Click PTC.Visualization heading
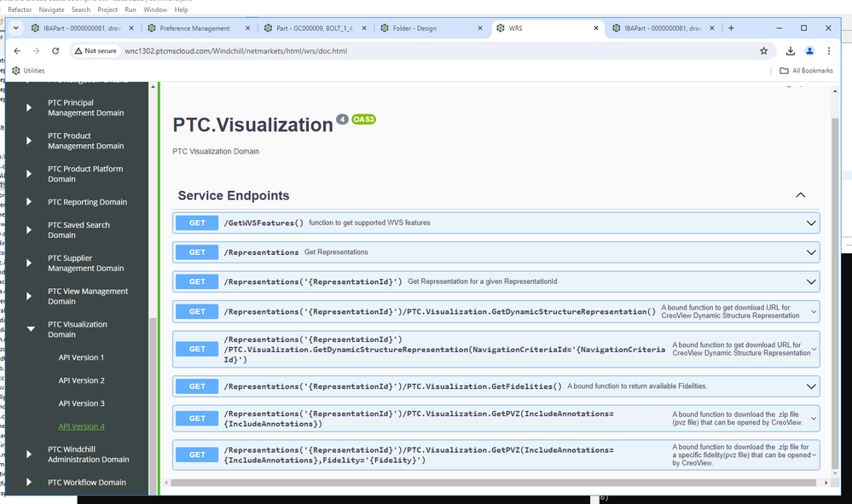The height and width of the screenshot is (504, 852). (252, 125)
